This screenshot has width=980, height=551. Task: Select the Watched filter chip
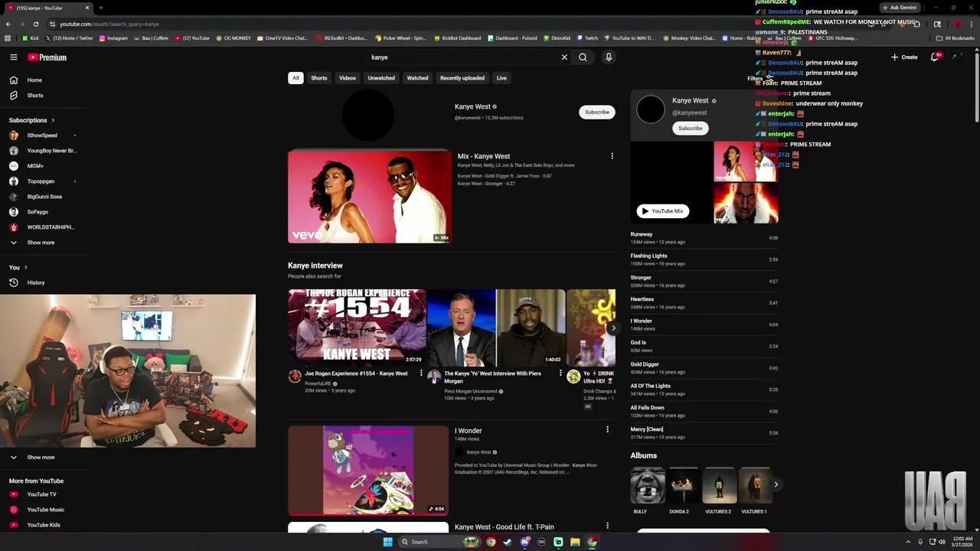(x=417, y=78)
